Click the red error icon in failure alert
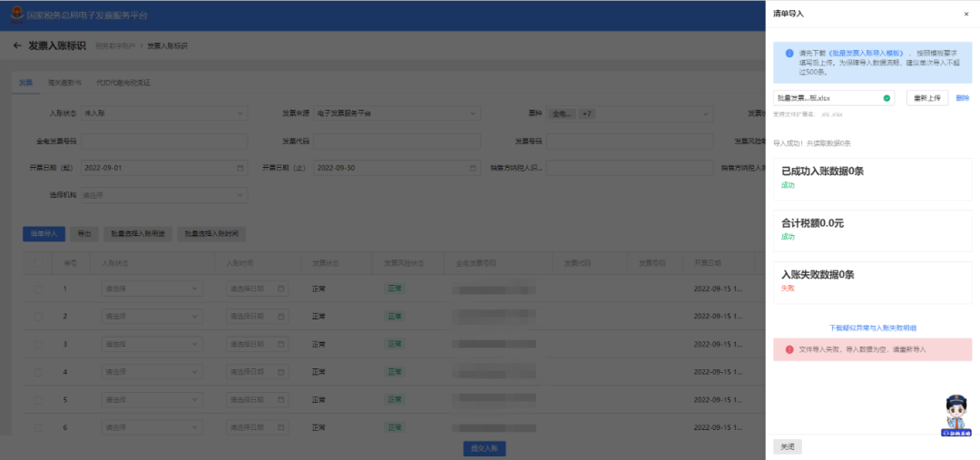Viewport: 980px width, 460px height. [789, 348]
